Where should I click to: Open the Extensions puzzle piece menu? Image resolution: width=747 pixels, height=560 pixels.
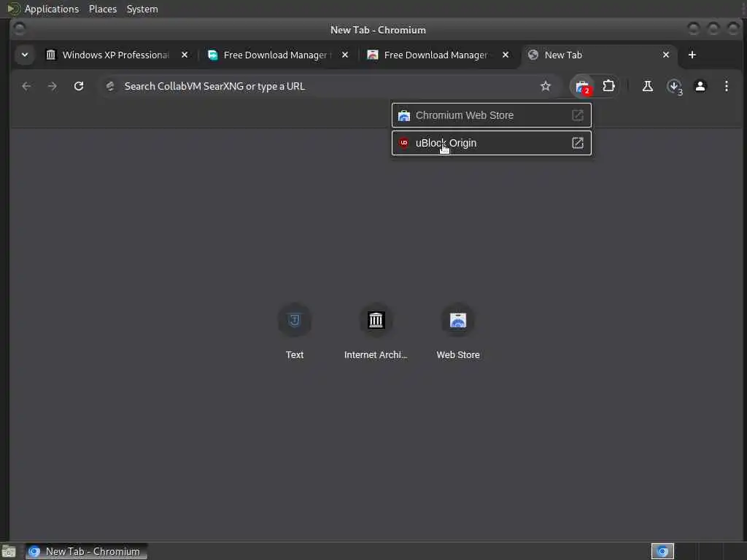[x=609, y=86]
